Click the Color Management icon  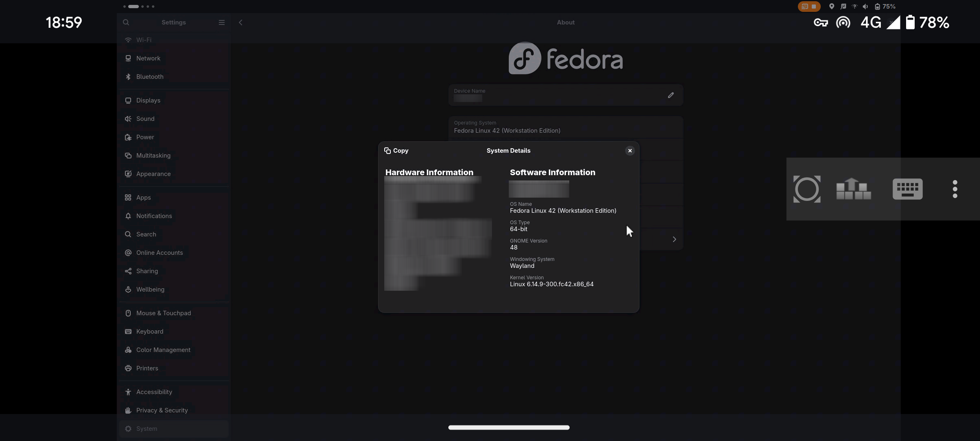[128, 350]
